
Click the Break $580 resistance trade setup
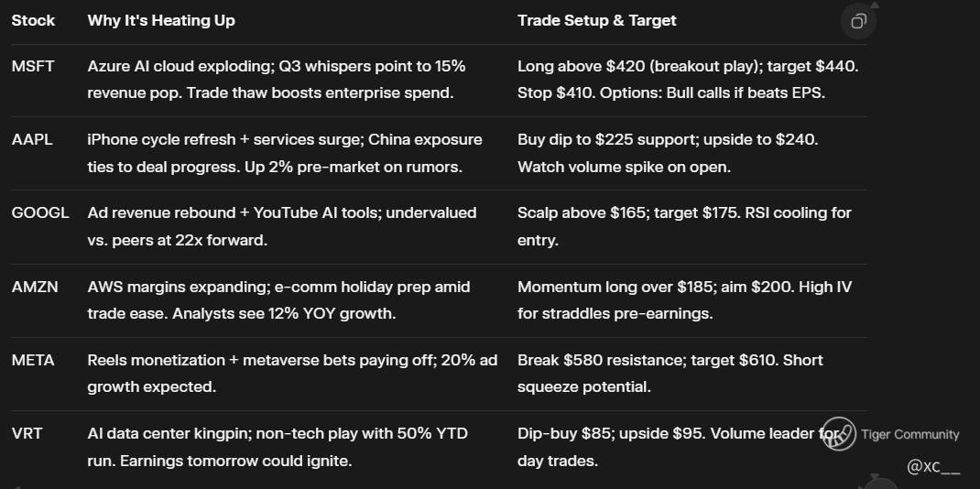[670, 374]
